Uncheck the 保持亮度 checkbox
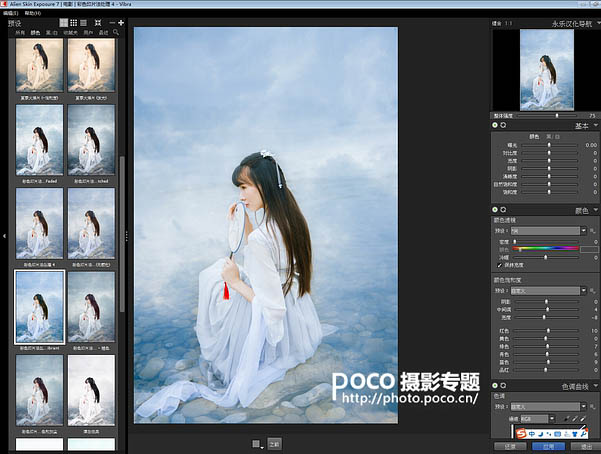Image resolution: width=601 pixels, height=454 pixels. coord(499,265)
